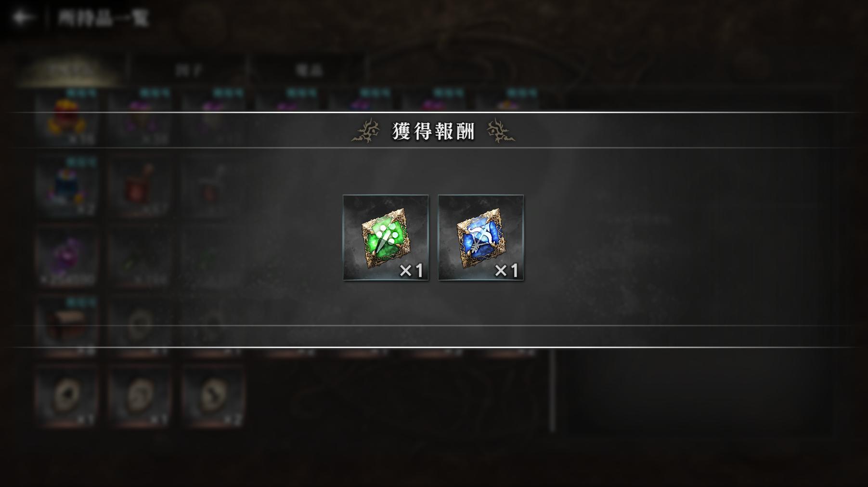
Task: Click the inventory list vertical scrollbar
Action: pyautogui.click(x=552, y=390)
